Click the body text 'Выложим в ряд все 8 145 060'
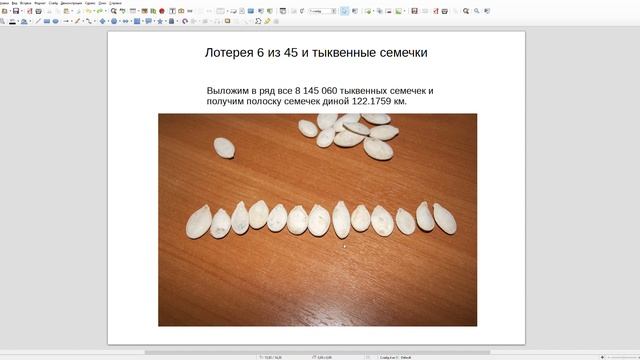The width and height of the screenshot is (640, 360). click(272, 91)
